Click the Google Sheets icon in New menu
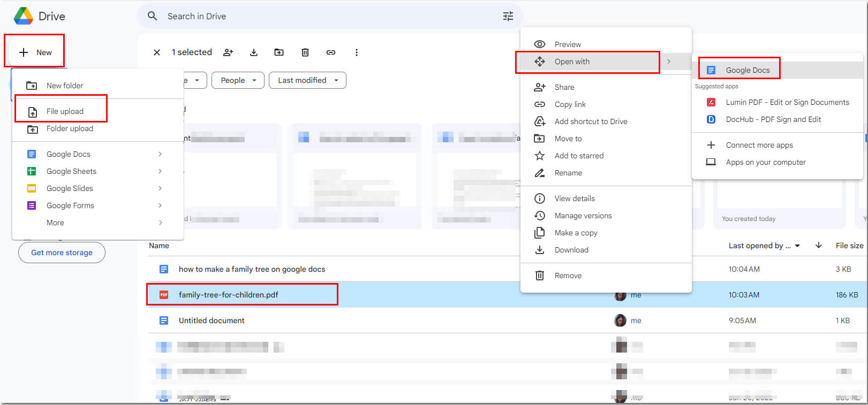 pos(32,171)
